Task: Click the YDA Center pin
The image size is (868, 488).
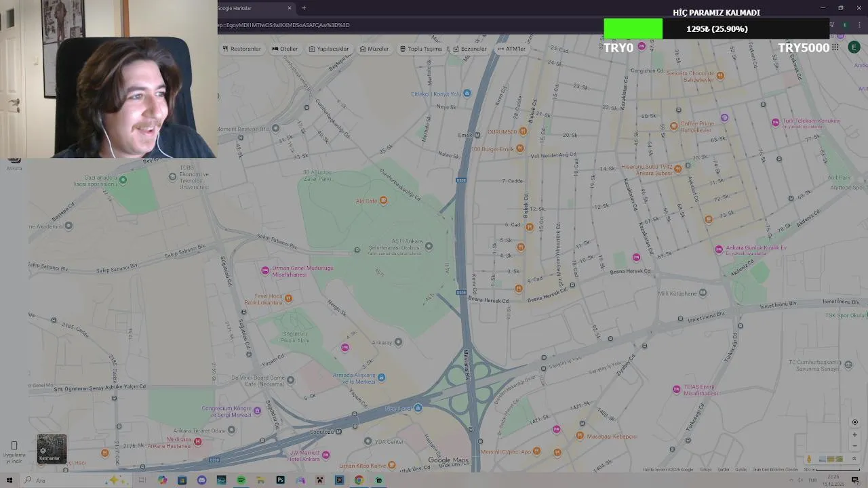Action: [368, 441]
